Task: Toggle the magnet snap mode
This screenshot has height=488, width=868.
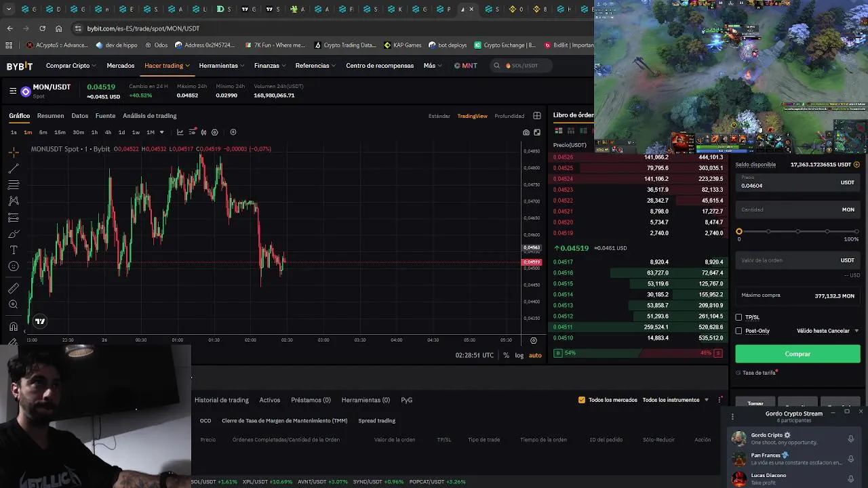Action: tap(14, 326)
